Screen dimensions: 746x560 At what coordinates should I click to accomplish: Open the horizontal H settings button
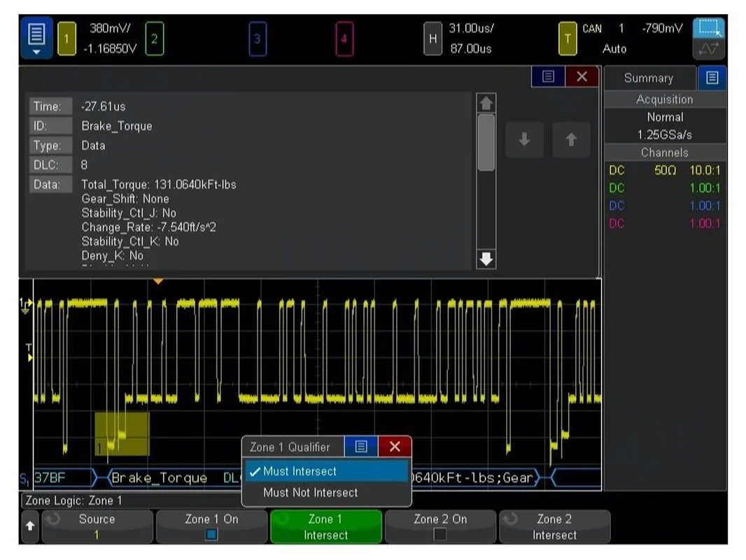click(x=432, y=38)
